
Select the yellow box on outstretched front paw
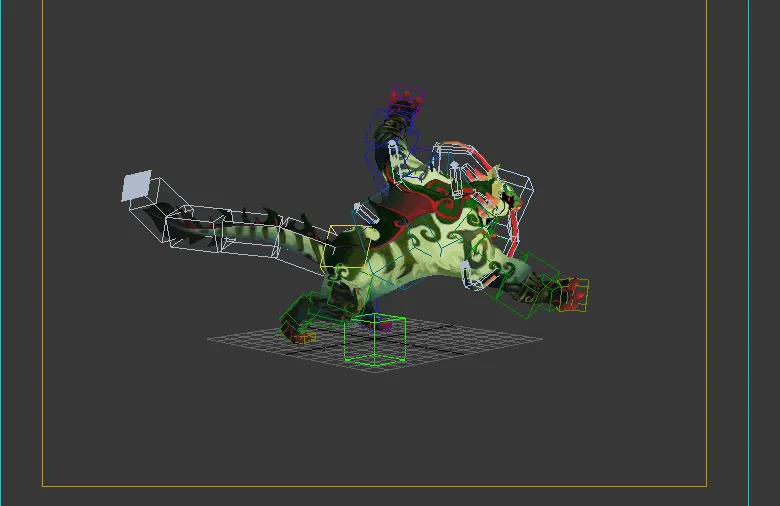pyautogui.click(x=574, y=295)
